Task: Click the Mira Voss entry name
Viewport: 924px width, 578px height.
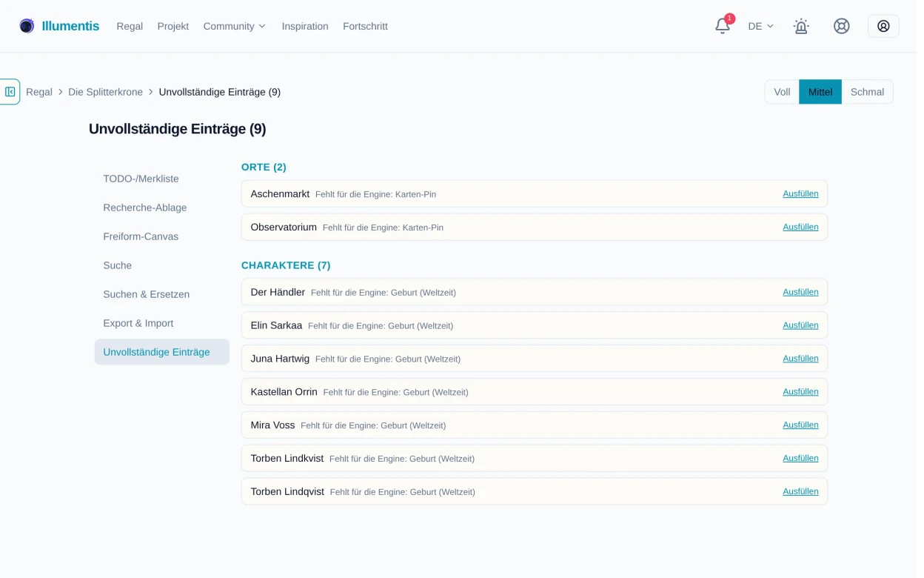Action: (272, 425)
